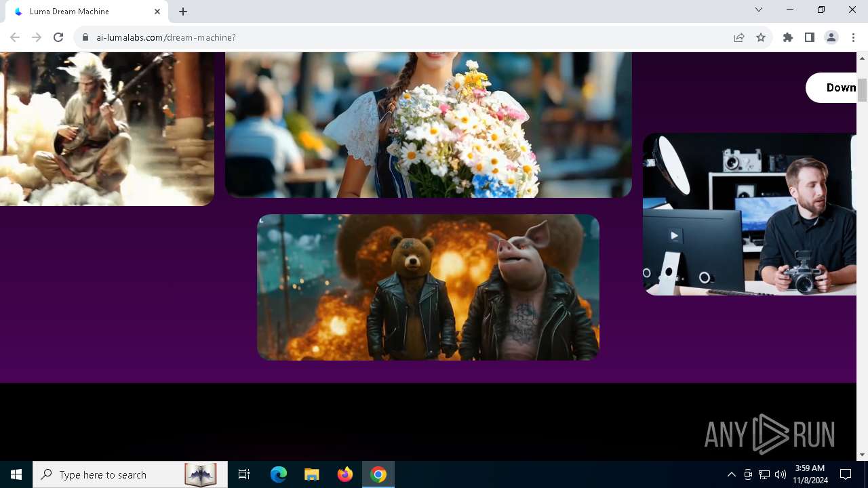Open the Chrome profile avatar

tap(831, 37)
